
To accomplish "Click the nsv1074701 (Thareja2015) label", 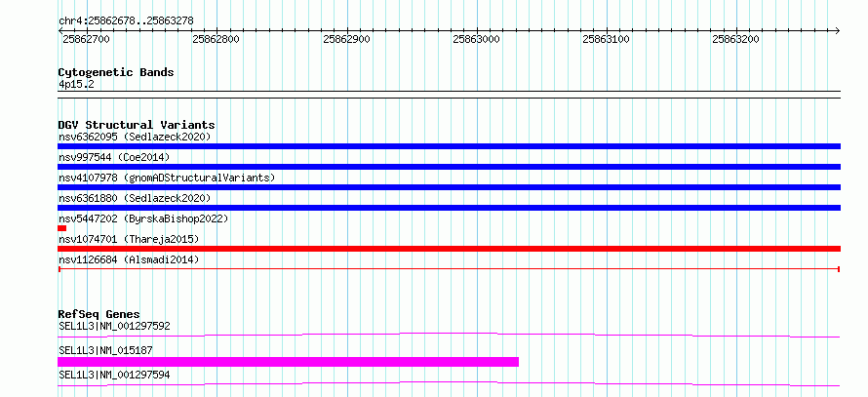I will (129, 239).
